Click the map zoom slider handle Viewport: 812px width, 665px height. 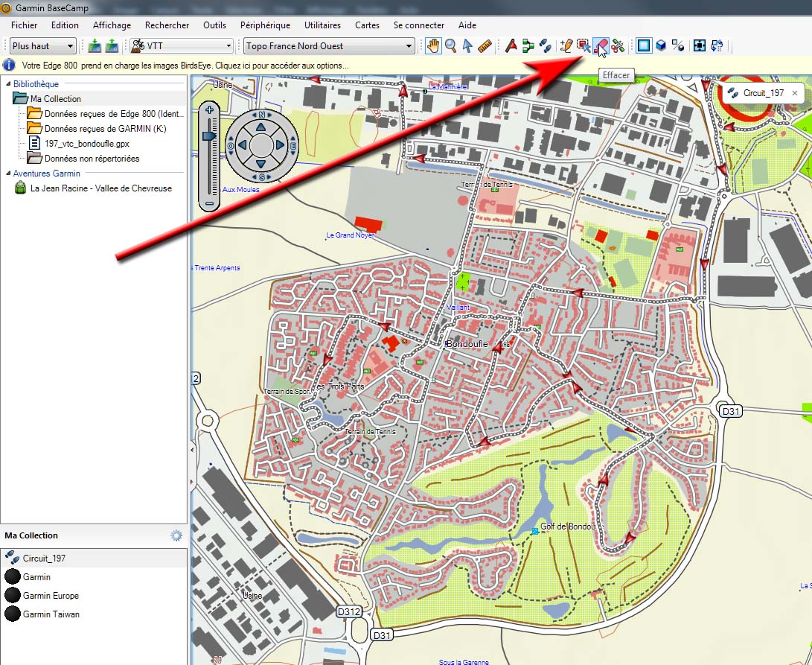(209, 136)
